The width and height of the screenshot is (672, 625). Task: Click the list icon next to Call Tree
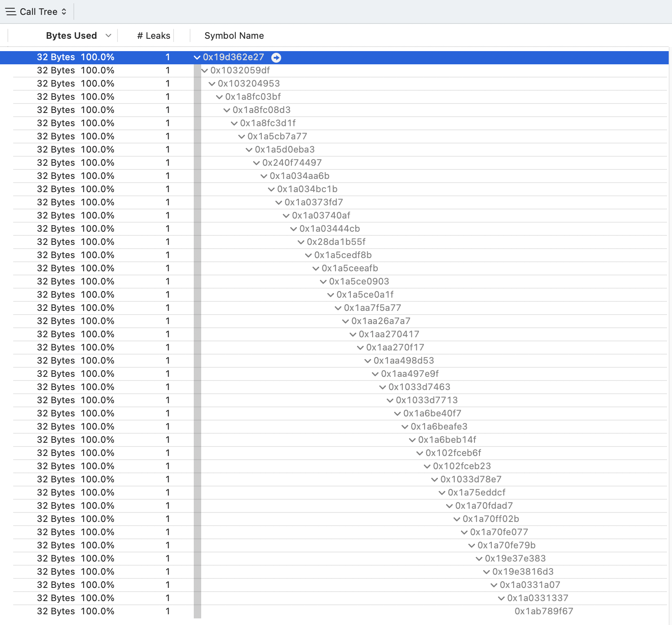coord(11,12)
